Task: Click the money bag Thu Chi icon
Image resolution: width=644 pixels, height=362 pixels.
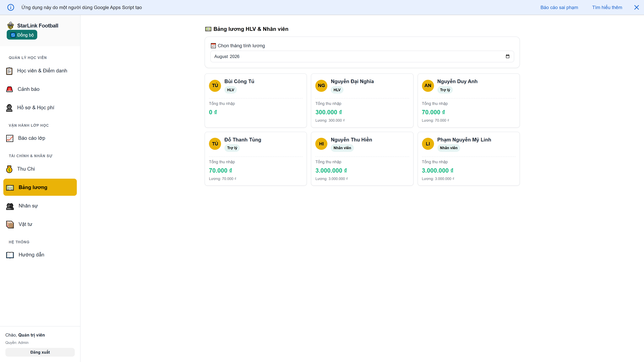Action: click(9, 169)
